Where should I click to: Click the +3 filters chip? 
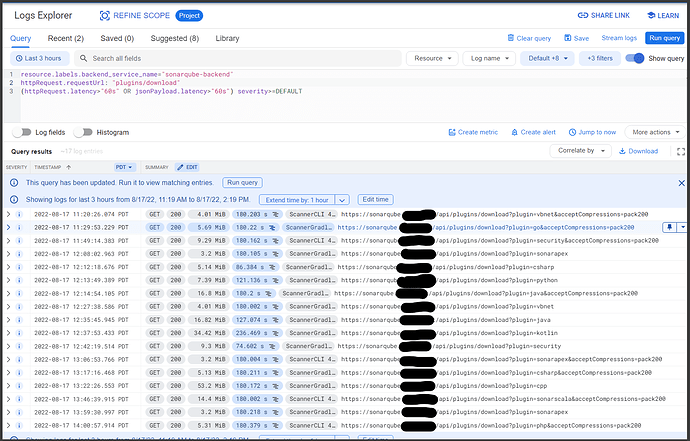pos(600,58)
